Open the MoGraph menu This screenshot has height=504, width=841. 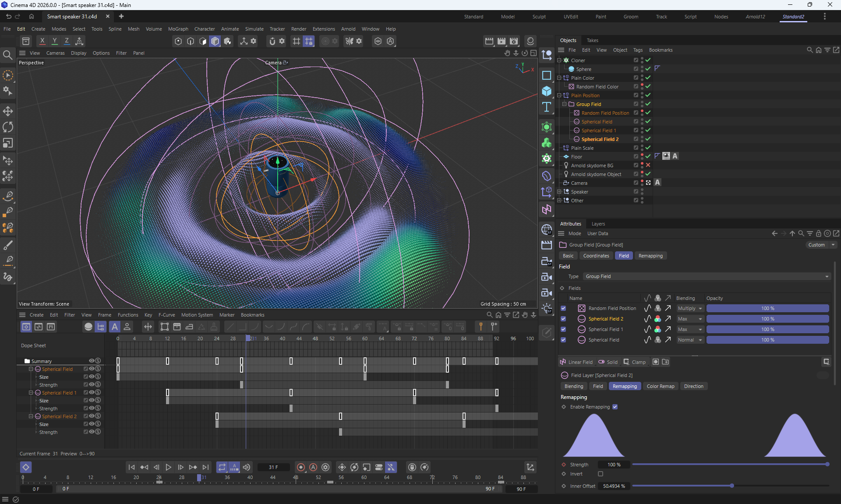coord(178,29)
